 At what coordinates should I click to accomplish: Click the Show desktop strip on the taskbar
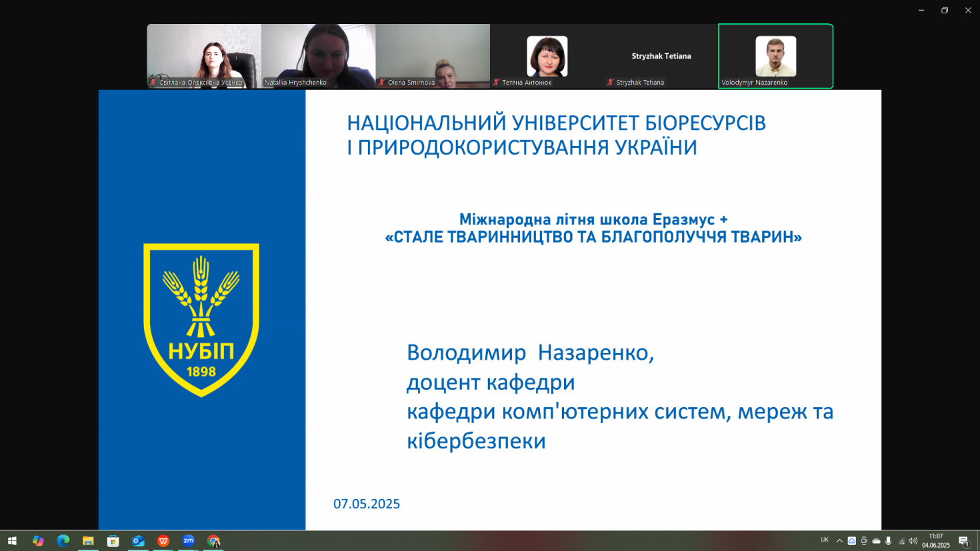(978, 541)
